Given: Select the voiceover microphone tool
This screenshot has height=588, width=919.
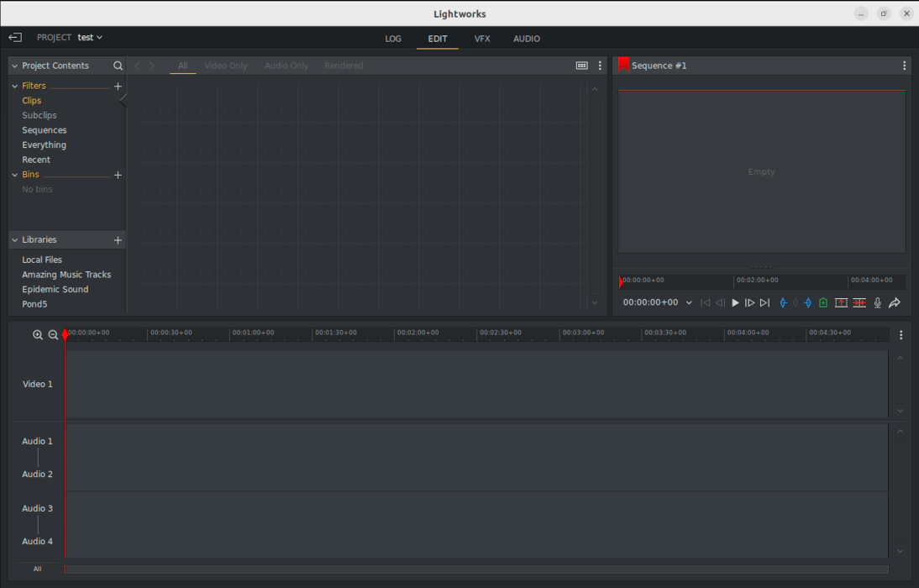Looking at the screenshot, I should point(877,302).
